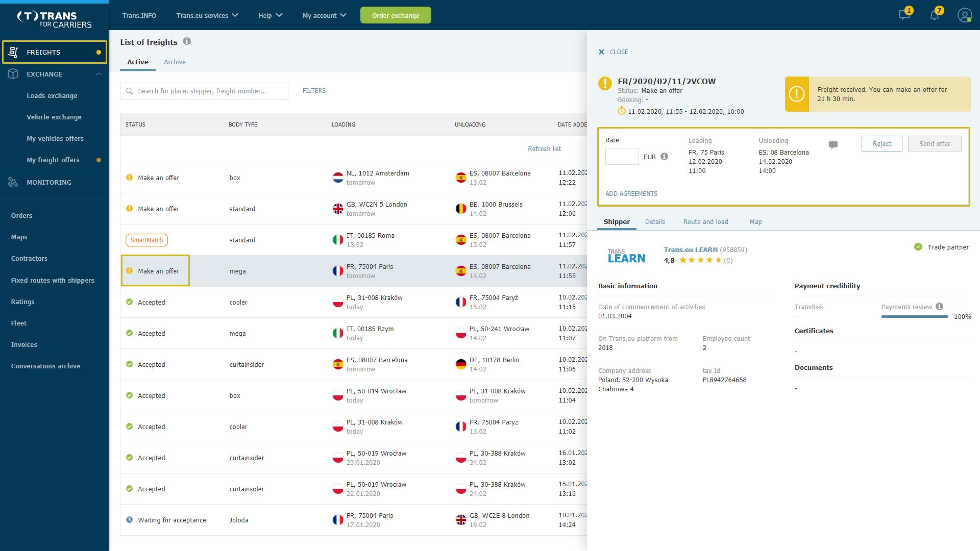The image size is (980, 551).
Task: Collapse the Exchange sidebar section
Action: (x=99, y=74)
